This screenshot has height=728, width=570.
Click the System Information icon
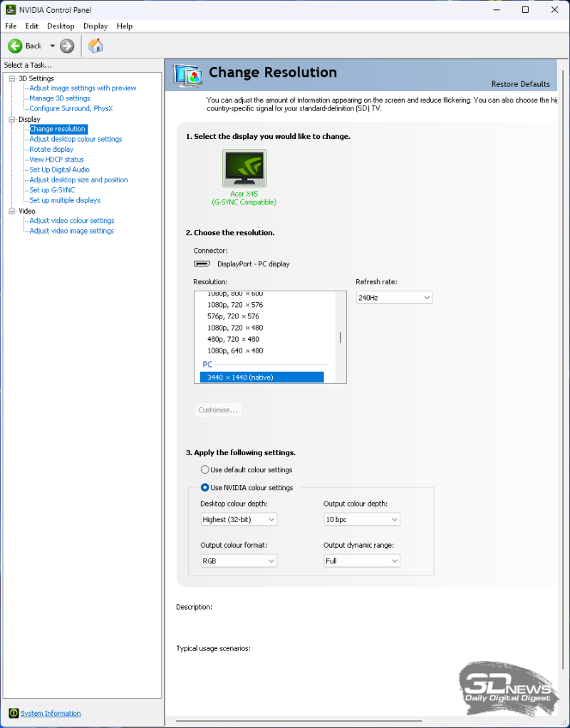pyautogui.click(x=14, y=713)
